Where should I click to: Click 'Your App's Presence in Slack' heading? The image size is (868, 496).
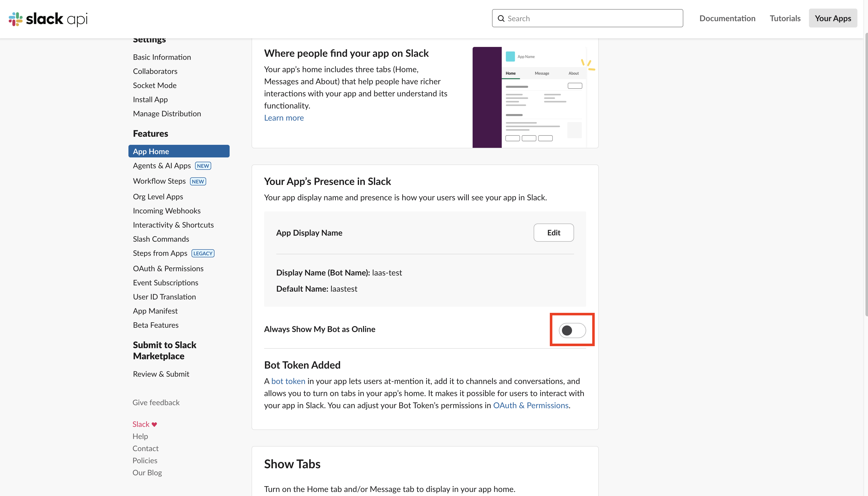(327, 182)
